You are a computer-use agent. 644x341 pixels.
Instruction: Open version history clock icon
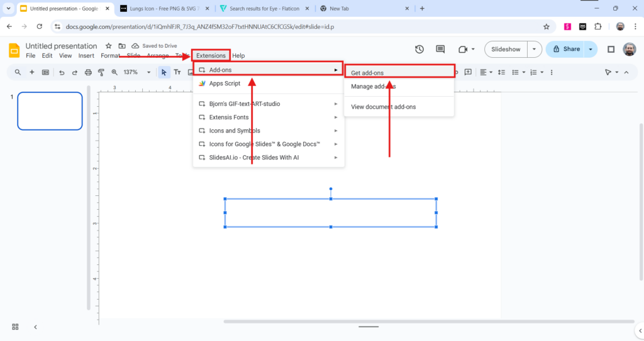pos(419,49)
